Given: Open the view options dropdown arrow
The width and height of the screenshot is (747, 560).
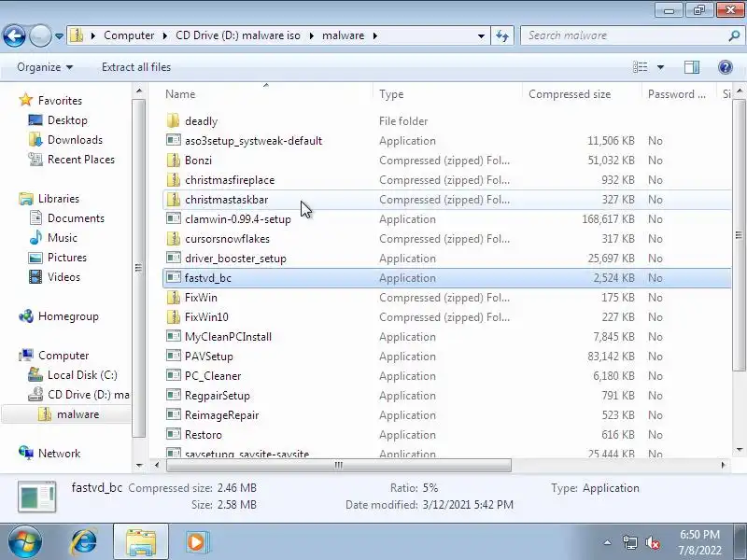Looking at the screenshot, I should pos(660,67).
